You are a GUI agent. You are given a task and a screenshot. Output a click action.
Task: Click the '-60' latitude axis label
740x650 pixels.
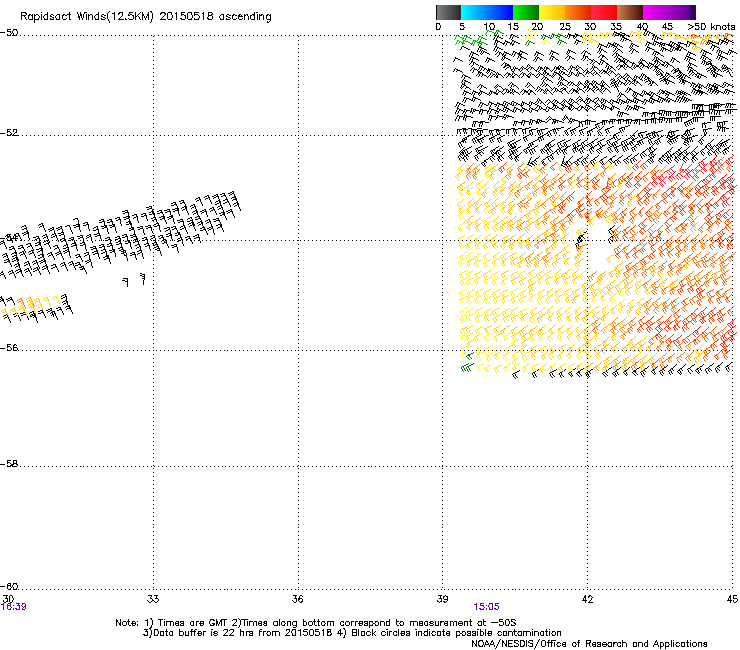(9, 587)
